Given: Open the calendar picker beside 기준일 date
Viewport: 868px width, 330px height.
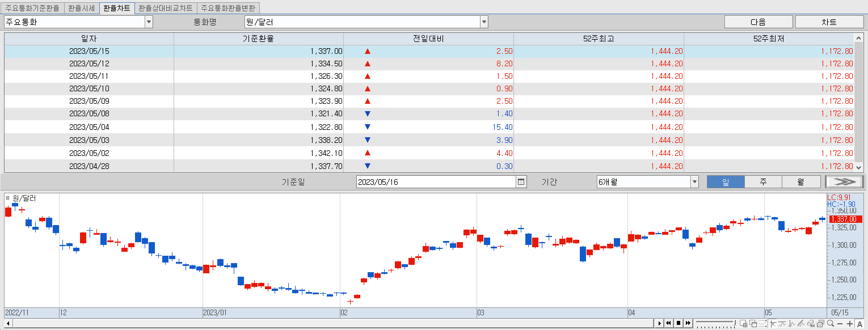Looking at the screenshot, I should 521,182.
